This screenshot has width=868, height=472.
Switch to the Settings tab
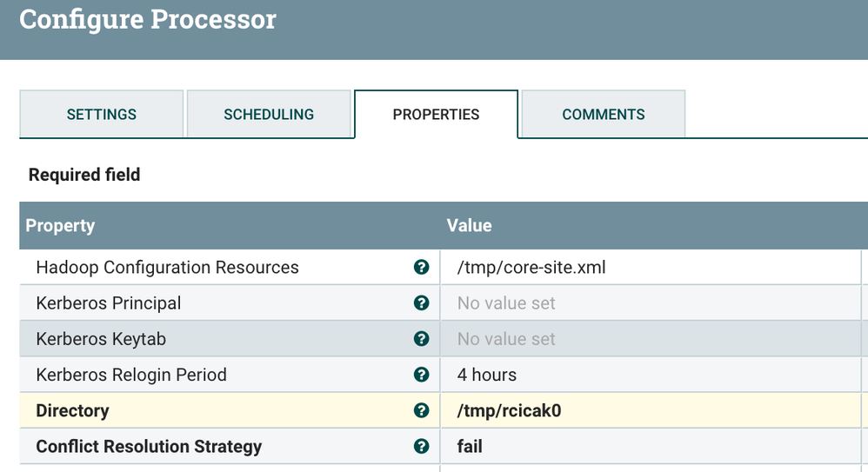pyautogui.click(x=102, y=115)
